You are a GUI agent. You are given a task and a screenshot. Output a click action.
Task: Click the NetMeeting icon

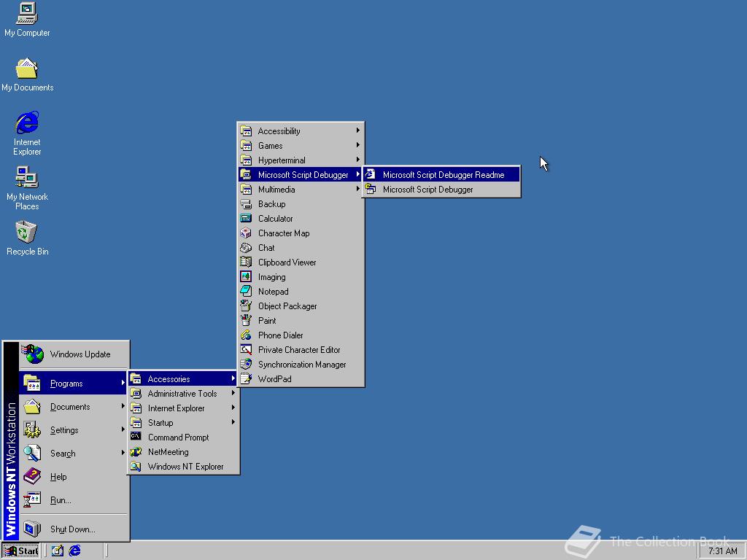(136, 451)
